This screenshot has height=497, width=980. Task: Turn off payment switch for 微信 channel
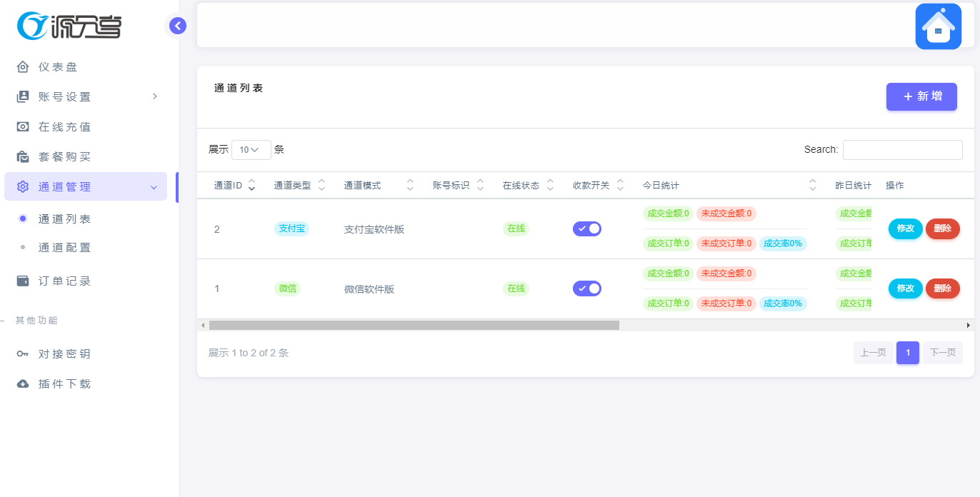coord(587,288)
